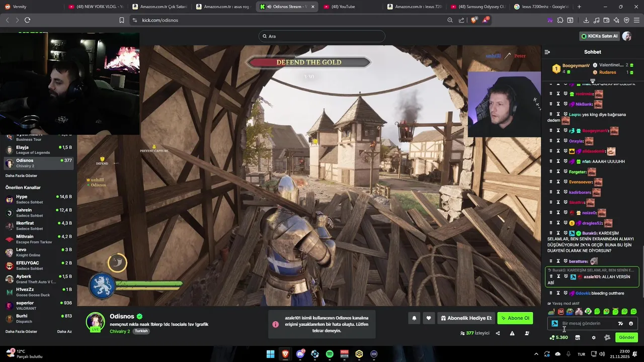Screen dimensions: 644x362
Task: Switch to the Amazon asus rog tab
Action: [x=222, y=7]
